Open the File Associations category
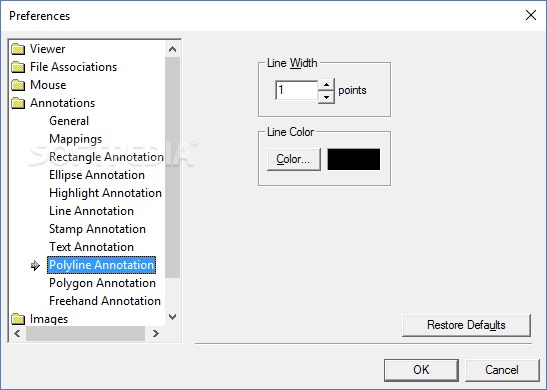This screenshot has height=390, width=547. coord(74,67)
